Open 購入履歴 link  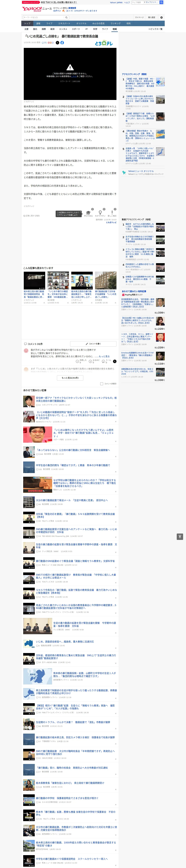click(152, 18)
